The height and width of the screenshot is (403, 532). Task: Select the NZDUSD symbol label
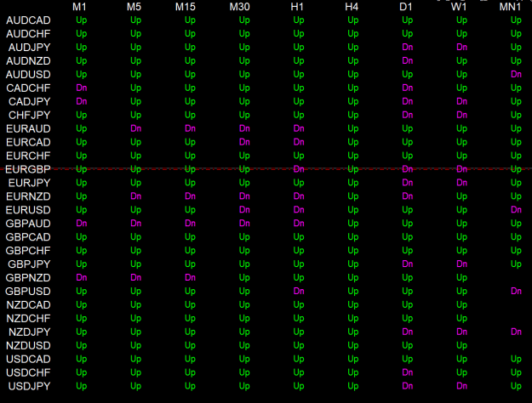click(x=28, y=345)
